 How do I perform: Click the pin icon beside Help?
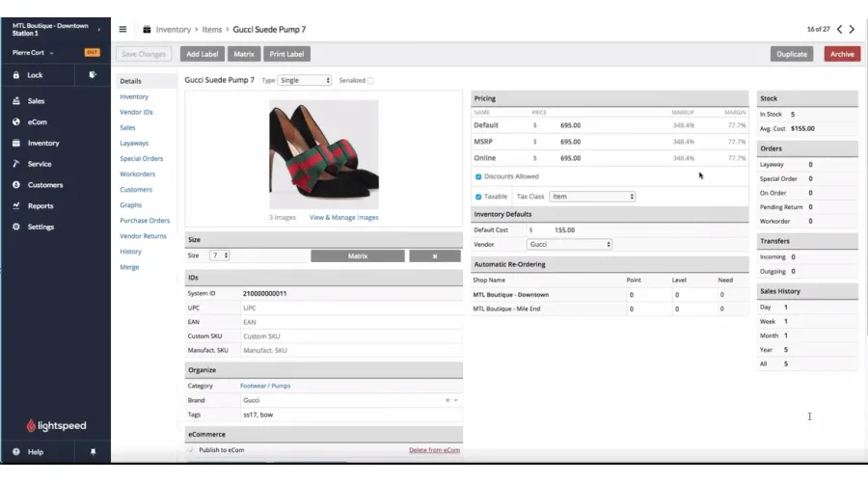pyautogui.click(x=93, y=451)
